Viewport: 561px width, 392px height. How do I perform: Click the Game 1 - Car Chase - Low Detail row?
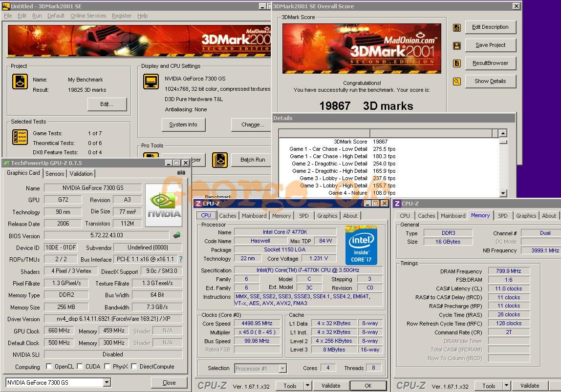pyautogui.click(x=389, y=149)
